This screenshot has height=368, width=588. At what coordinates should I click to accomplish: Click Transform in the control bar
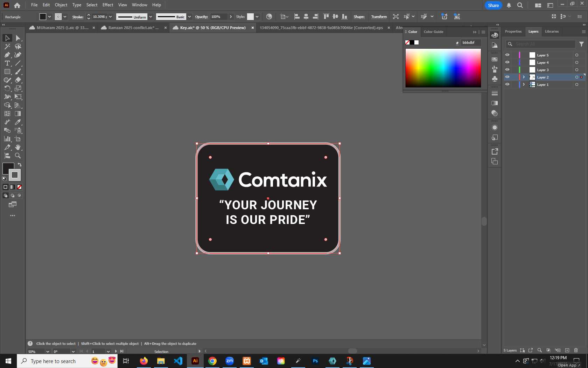point(379,16)
